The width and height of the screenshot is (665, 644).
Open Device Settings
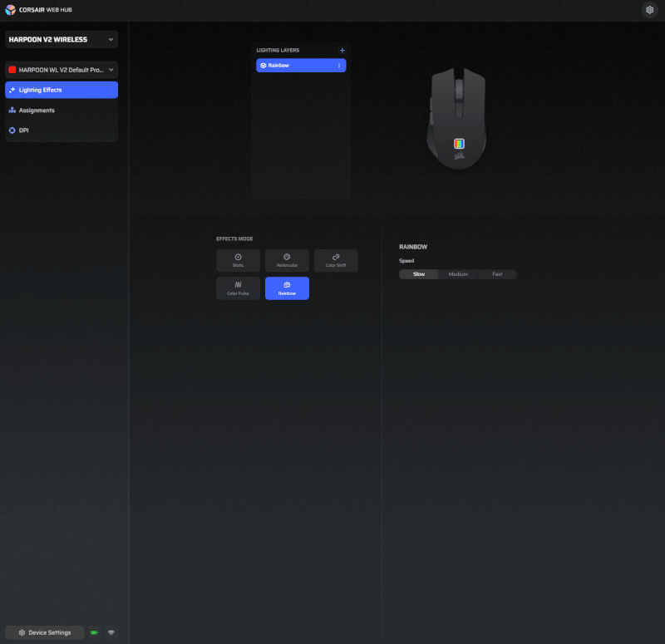[x=45, y=632]
